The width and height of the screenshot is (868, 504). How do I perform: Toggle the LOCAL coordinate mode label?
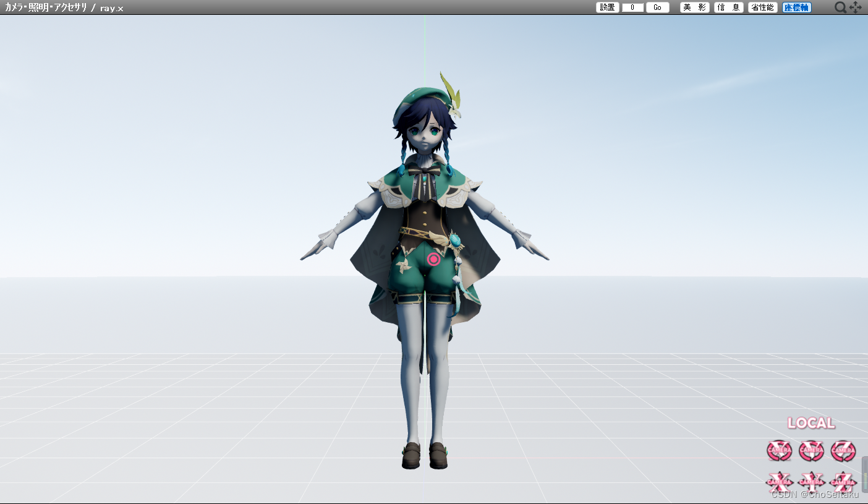(811, 424)
